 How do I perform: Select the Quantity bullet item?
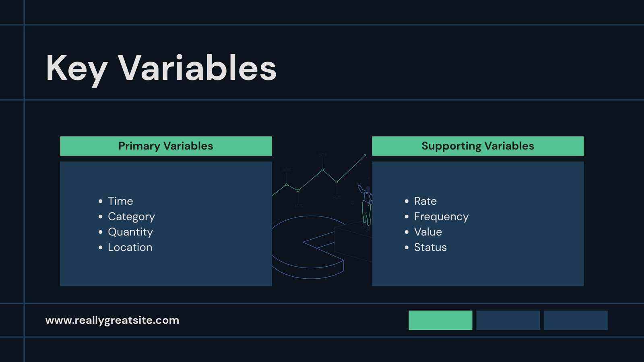tap(130, 232)
